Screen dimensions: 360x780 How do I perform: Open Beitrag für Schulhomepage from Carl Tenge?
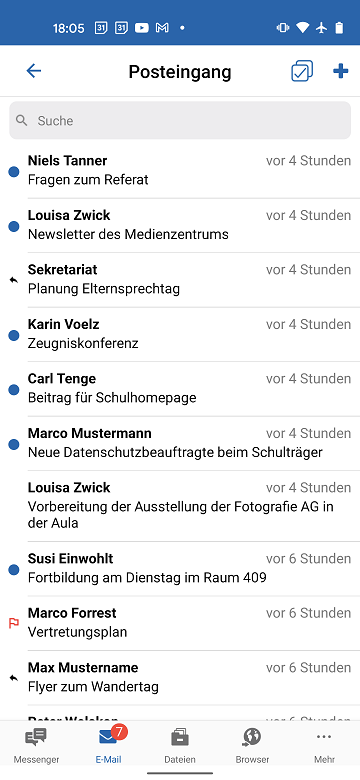pyautogui.click(x=180, y=389)
